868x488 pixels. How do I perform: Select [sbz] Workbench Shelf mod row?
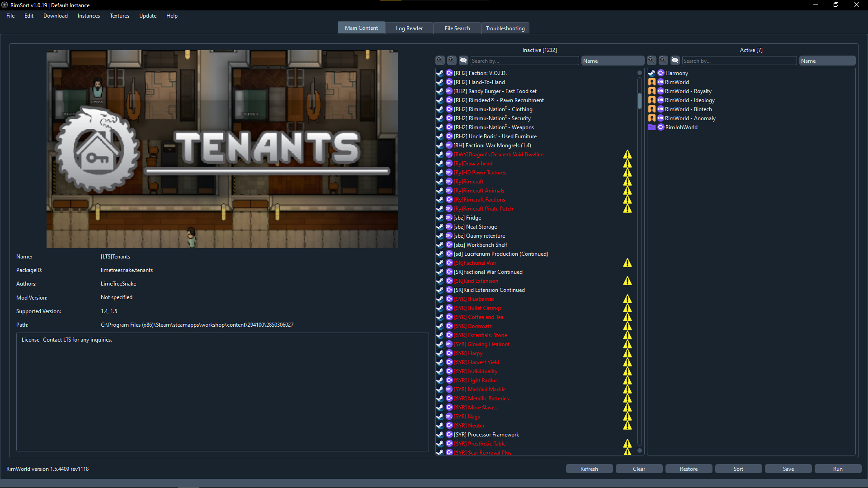(536, 244)
